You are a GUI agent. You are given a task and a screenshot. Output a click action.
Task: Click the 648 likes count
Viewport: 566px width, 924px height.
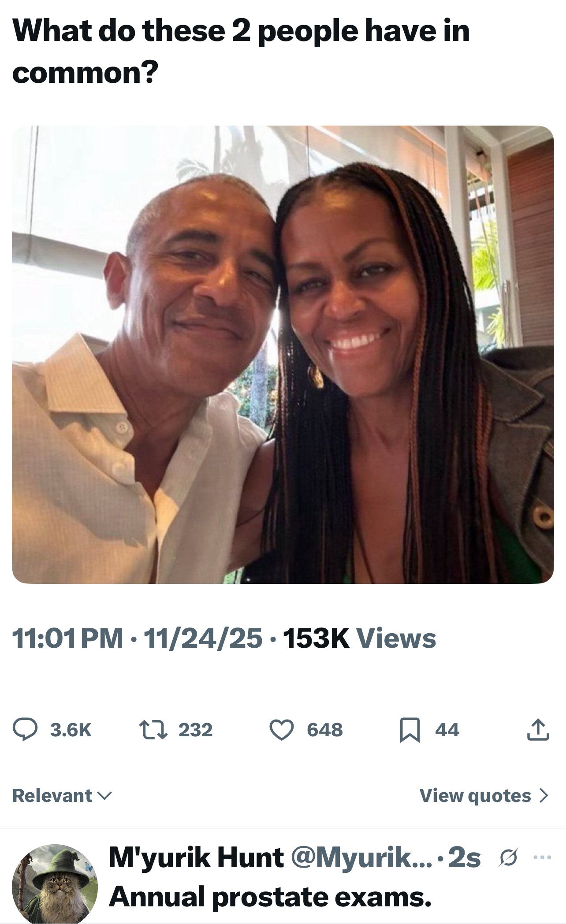point(325,730)
